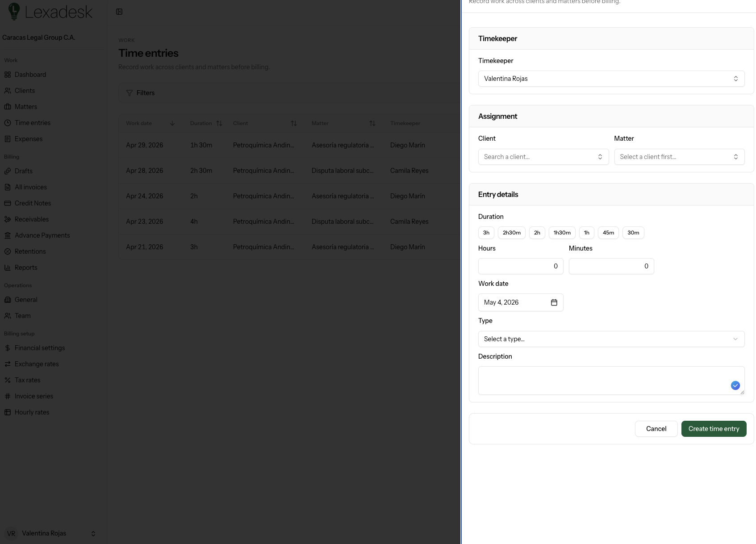Click the Advance Payments bank icon

[x=8, y=235]
